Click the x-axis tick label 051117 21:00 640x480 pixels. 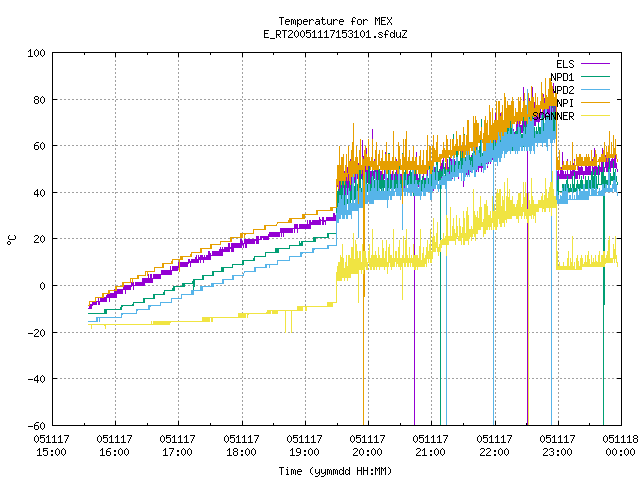coord(431,446)
